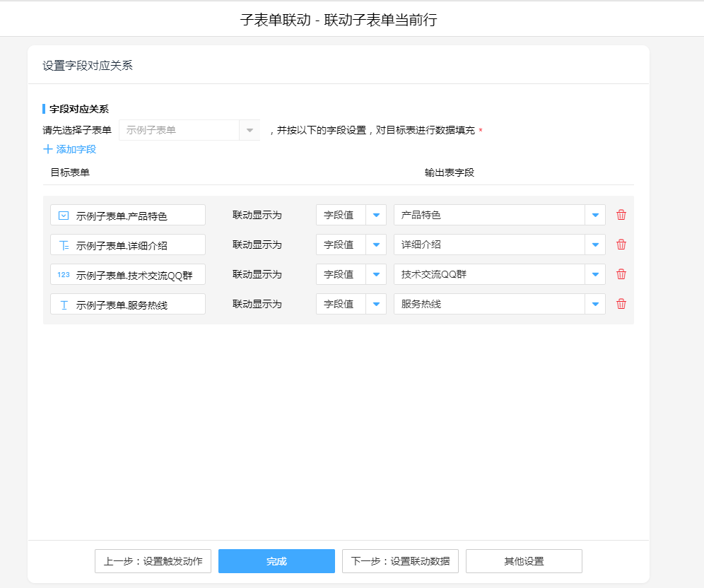The height and width of the screenshot is (588, 704).
Task: Remove the 技术交流QQ群 mapping row
Action: point(621,274)
